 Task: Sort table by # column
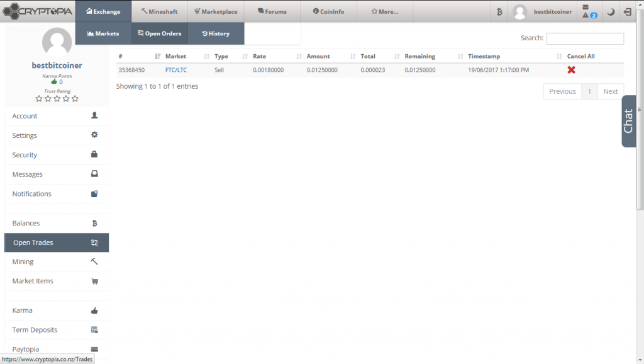139,56
